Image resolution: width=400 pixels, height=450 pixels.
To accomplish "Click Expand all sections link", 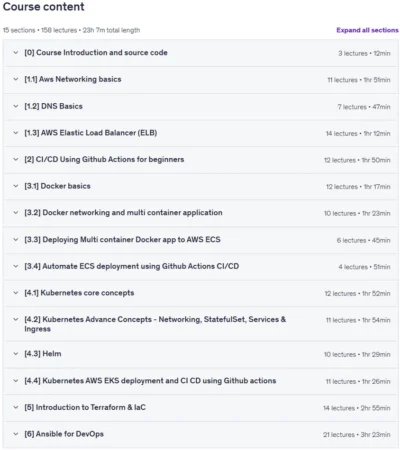I will point(367,30).
